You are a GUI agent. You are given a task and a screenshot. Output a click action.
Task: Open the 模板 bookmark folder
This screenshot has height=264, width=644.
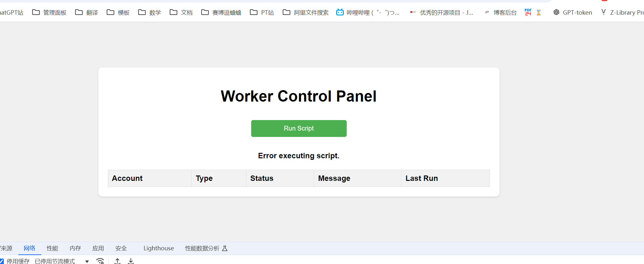[118, 12]
